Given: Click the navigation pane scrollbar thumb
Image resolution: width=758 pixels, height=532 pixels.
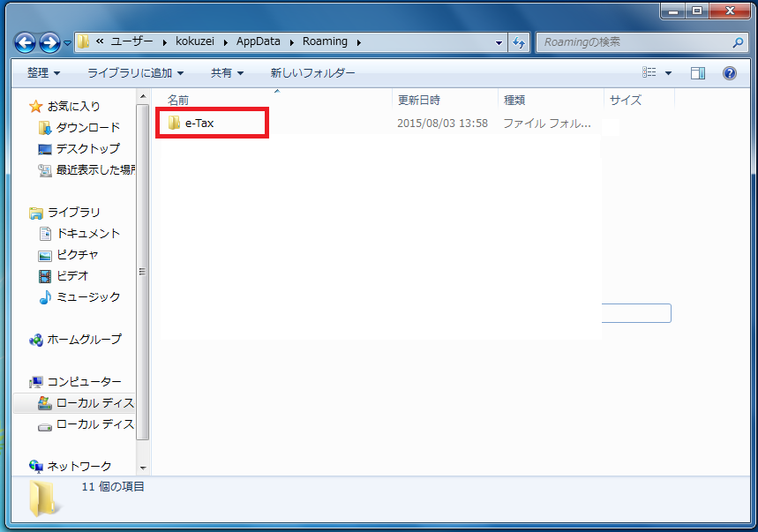Looking at the screenshot, I should coord(143,272).
